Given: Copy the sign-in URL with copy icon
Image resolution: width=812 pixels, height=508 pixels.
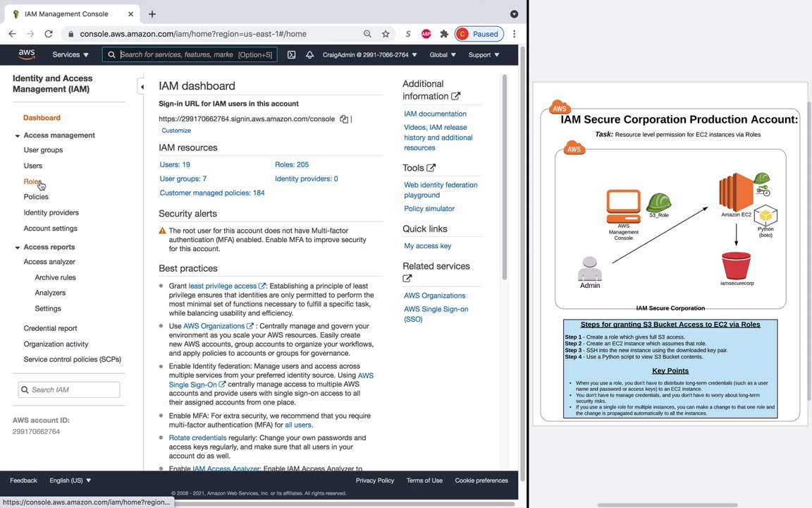Looking at the screenshot, I should pyautogui.click(x=344, y=119).
